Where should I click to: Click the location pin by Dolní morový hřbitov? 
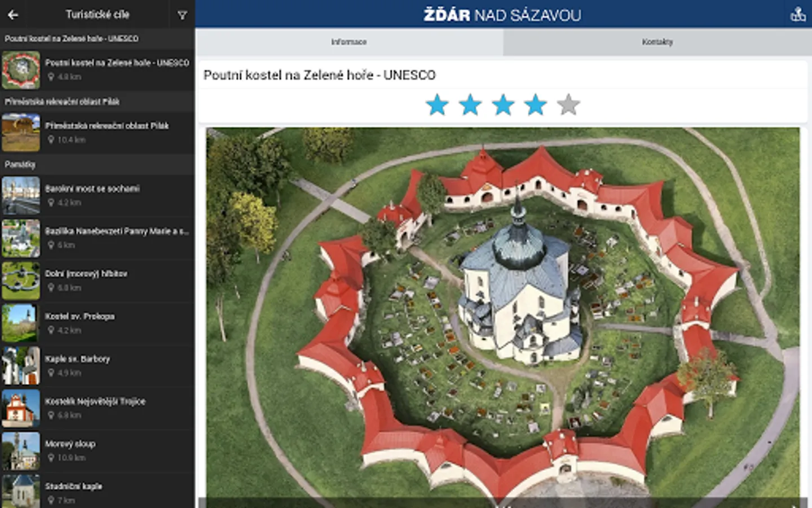[x=51, y=288]
